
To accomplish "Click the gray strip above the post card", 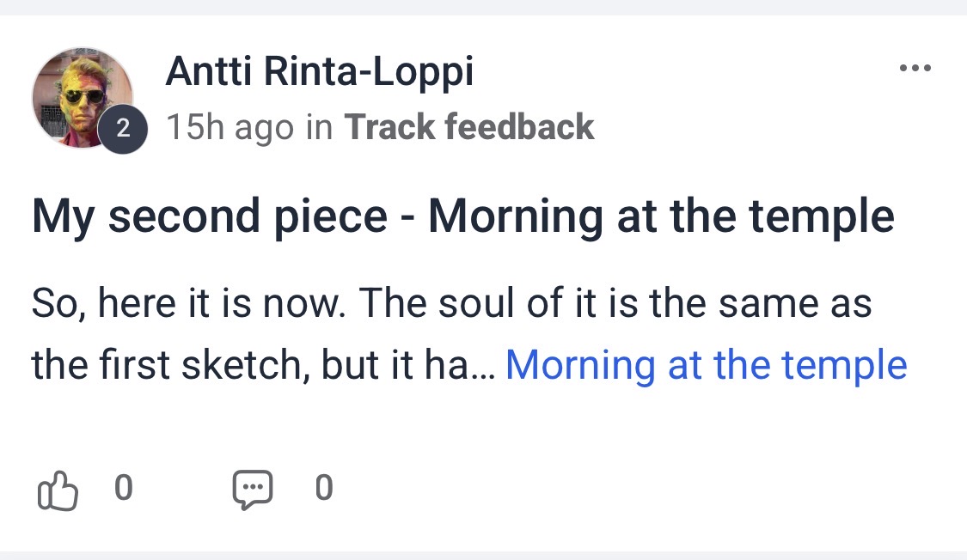I will point(483,7).
